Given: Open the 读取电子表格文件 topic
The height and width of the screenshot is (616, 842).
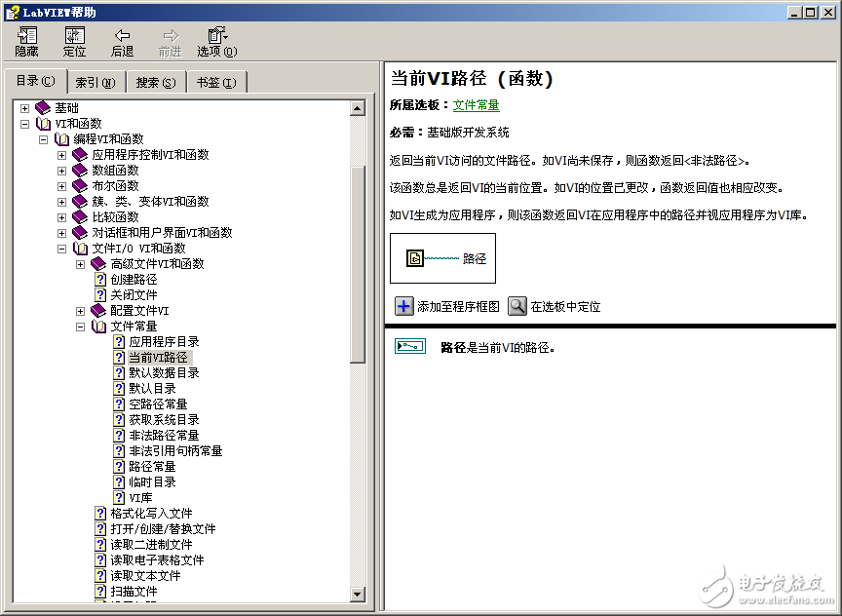Looking at the screenshot, I should point(157,559).
